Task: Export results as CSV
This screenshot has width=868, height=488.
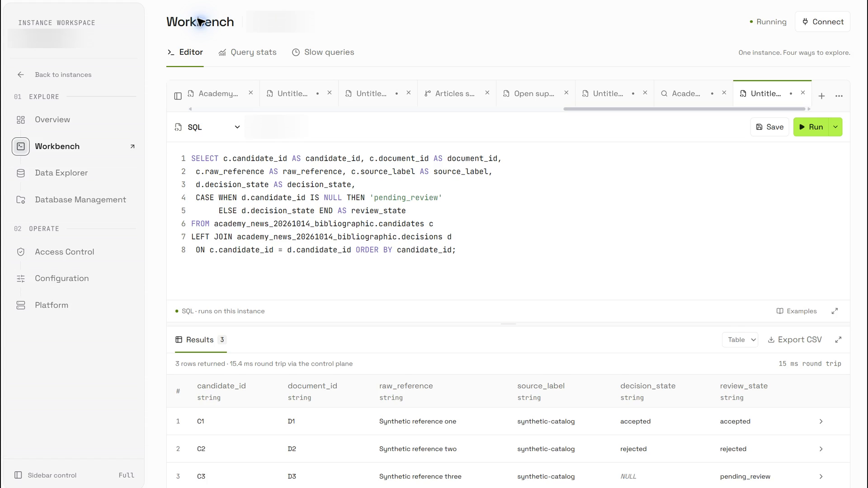Action: click(795, 340)
